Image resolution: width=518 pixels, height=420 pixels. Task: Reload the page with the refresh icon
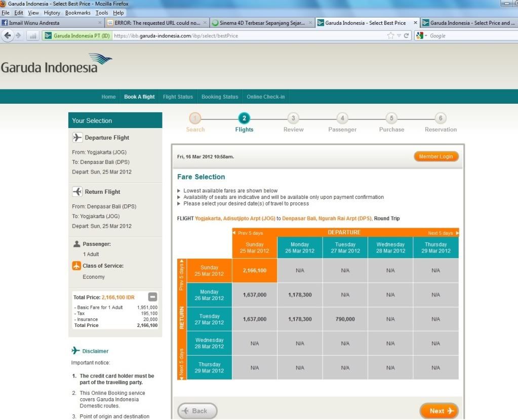point(406,35)
